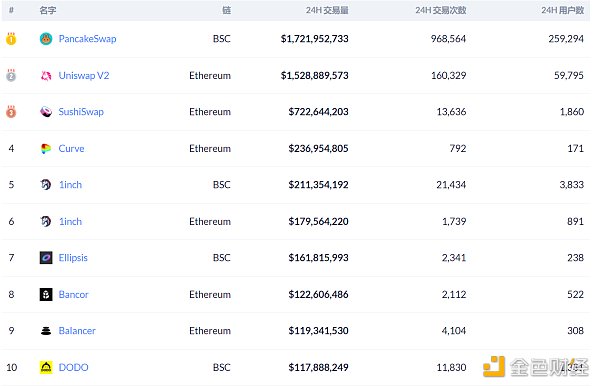
Task: Click the Curve rainbow logo icon
Action: click(46, 148)
